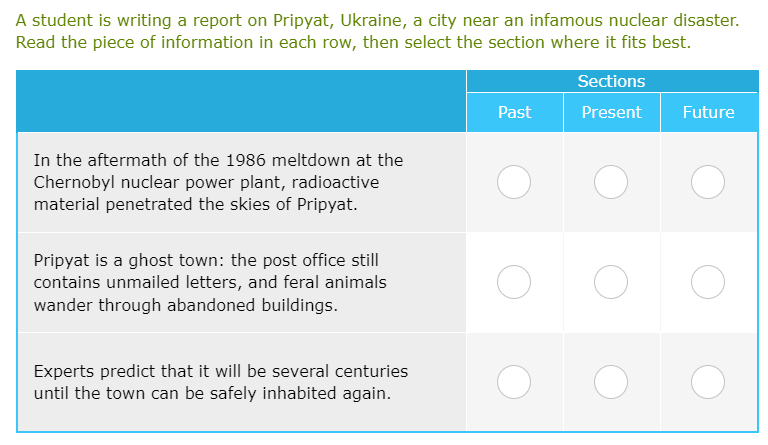Choose Past for the ghost town statement
Viewport: 768px width, 445px height.
(x=514, y=282)
